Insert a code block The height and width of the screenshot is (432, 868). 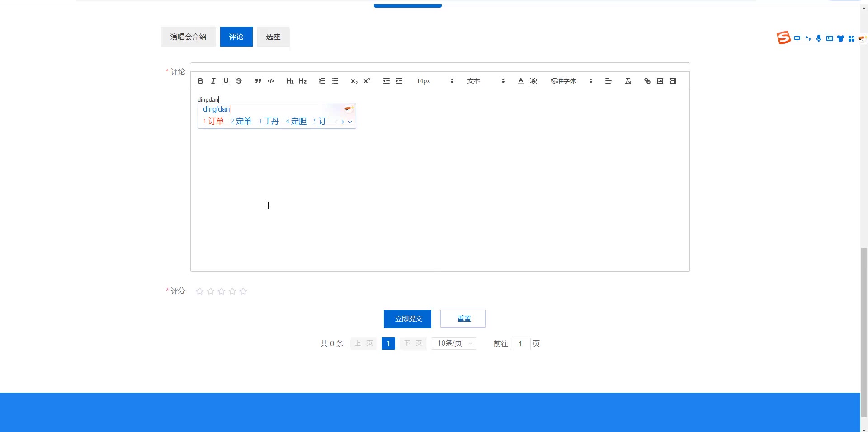point(271,81)
